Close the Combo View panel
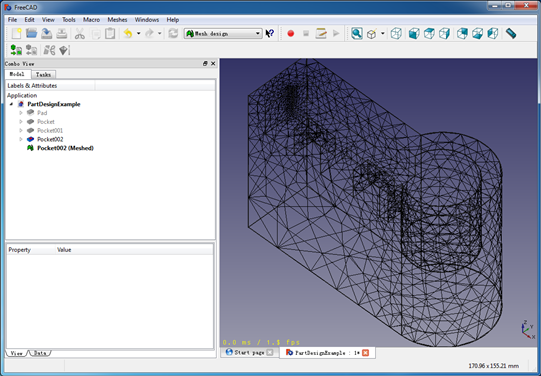541x376 pixels. point(213,63)
